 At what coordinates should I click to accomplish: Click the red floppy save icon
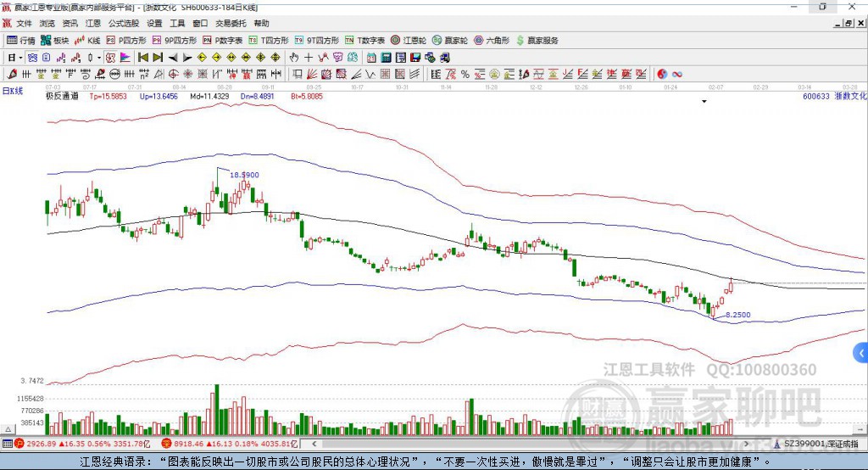click(415, 58)
